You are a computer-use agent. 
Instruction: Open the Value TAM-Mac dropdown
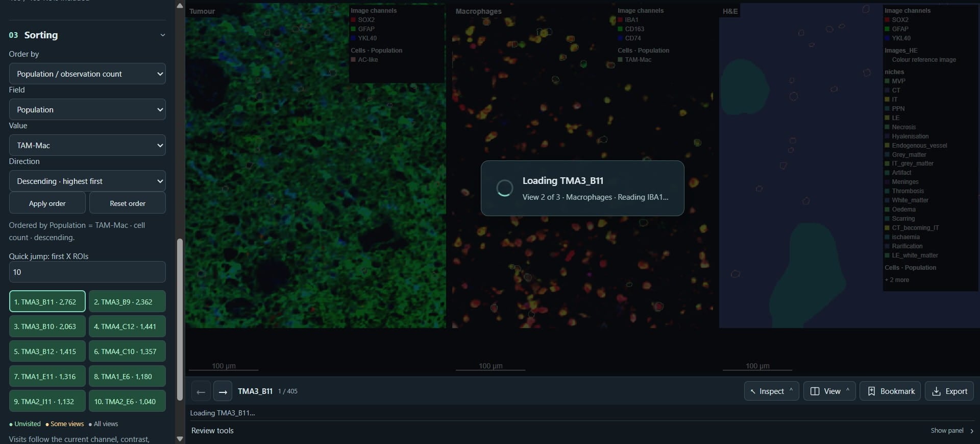pyautogui.click(x=87, y=145)
